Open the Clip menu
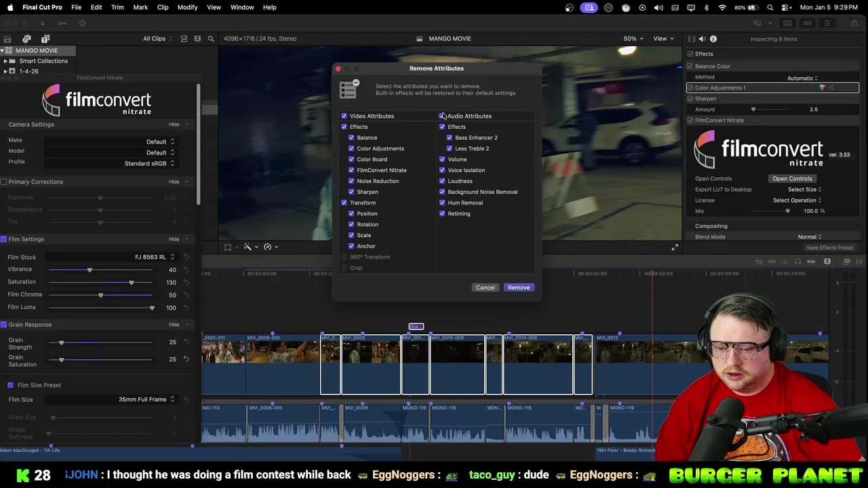 coord(163,7)
